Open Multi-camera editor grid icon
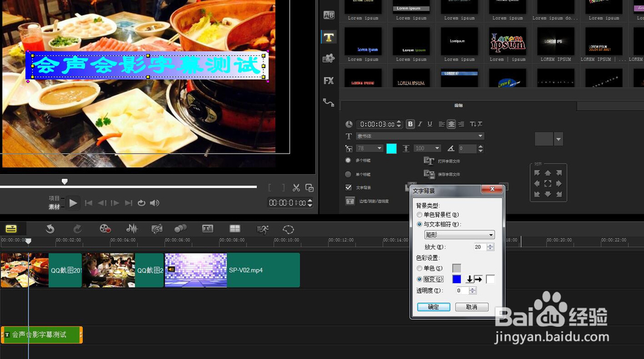This screenshot has width=644, height=359. tap(235, 228)
